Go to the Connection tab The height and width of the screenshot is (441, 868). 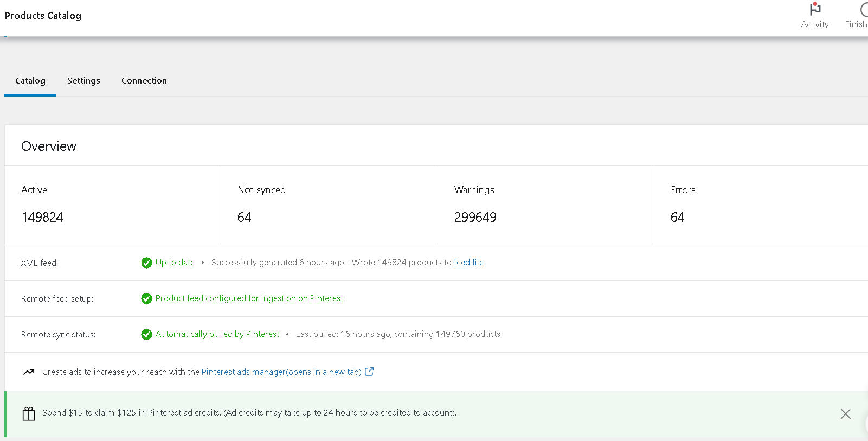pyautogui.click(x=144, y=81)
